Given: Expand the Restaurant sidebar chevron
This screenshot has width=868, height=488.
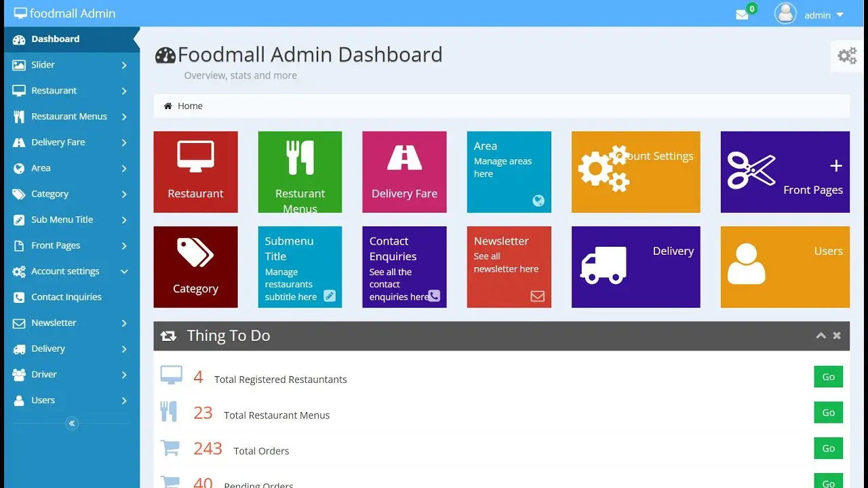Looking at the screenshot, I should tap(124, 91).
